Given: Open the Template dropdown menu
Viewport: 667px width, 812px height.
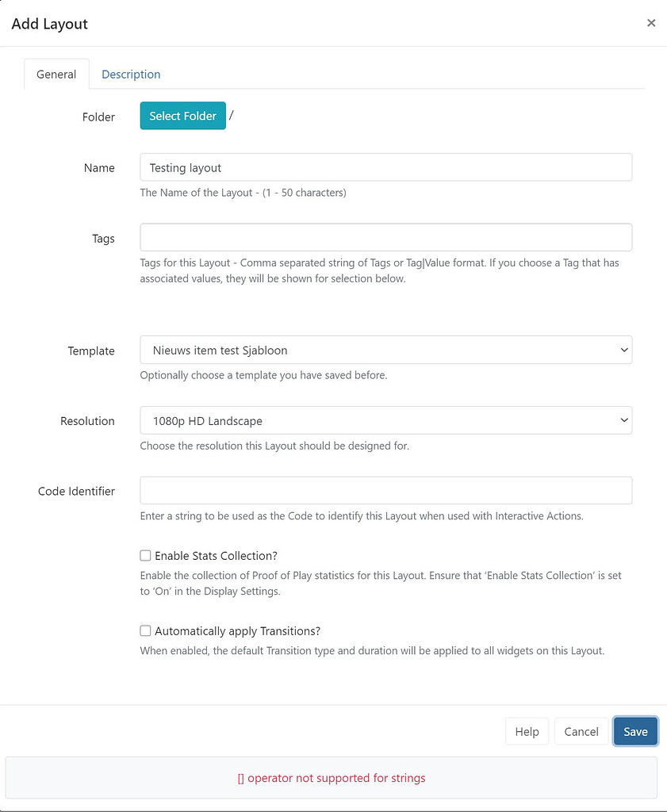Looking at the screenshot, I should tap(385, 350).
